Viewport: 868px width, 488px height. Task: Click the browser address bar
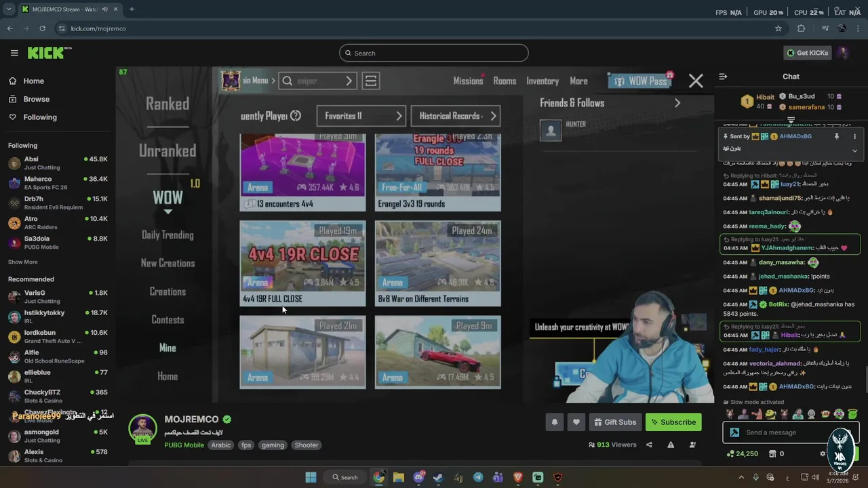(414, 28)
